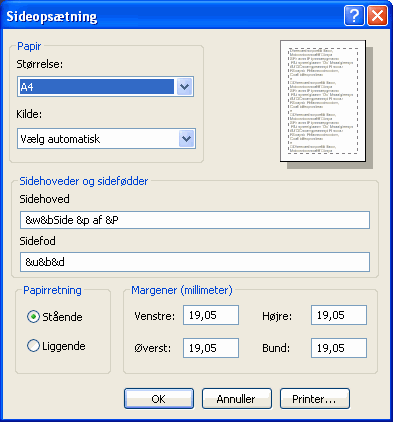Click into the Sidehoved text field
Screen dimensions: 393x422
pyautogui.click(x=195, y=220)
